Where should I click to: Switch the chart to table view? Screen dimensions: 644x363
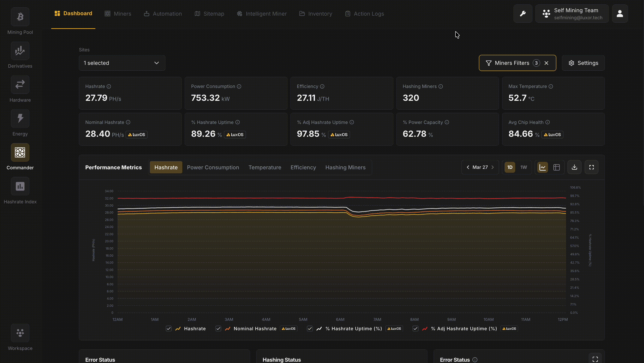click(x=557, y=167)
